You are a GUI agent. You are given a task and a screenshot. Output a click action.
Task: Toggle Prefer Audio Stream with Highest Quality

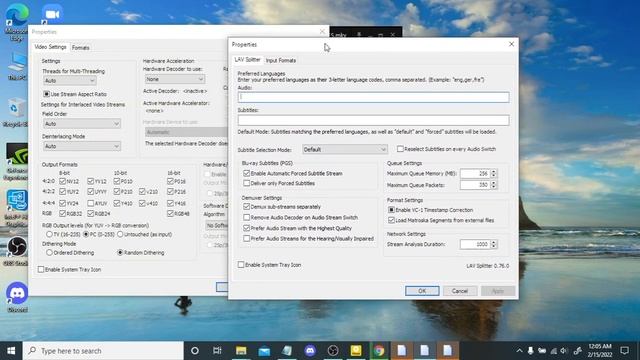point(247,228)
